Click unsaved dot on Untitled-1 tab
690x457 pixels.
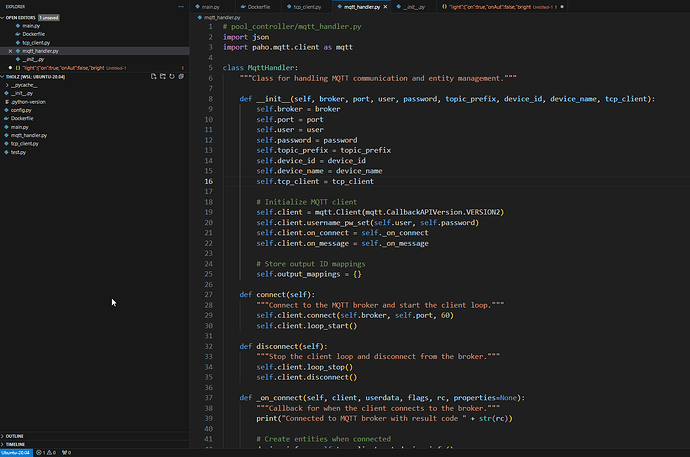562,7
